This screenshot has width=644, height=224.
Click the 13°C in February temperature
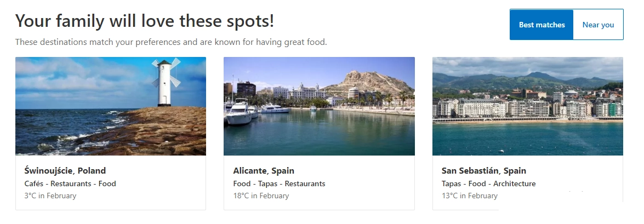point(470,196)
